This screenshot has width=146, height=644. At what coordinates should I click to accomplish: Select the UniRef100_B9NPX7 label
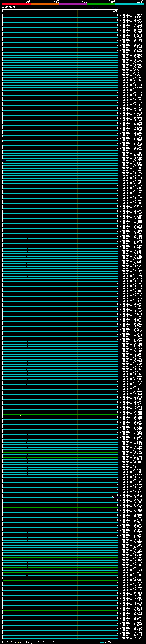[x=131, y=628]
